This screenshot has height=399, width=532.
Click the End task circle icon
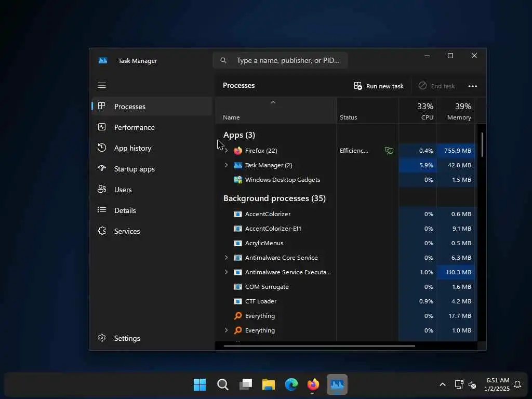point(422,86)
